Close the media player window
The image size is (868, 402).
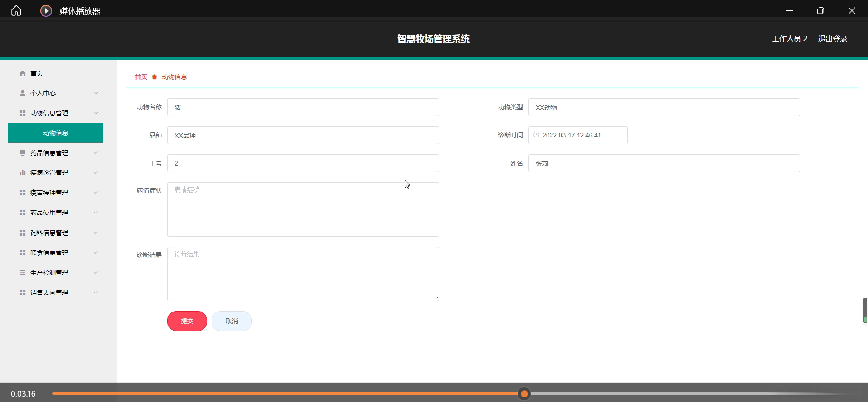tap(852, 11)
